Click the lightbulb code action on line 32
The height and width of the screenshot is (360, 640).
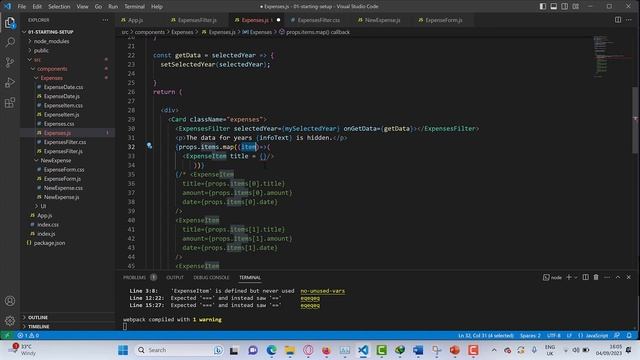click(x=149, y=146)
